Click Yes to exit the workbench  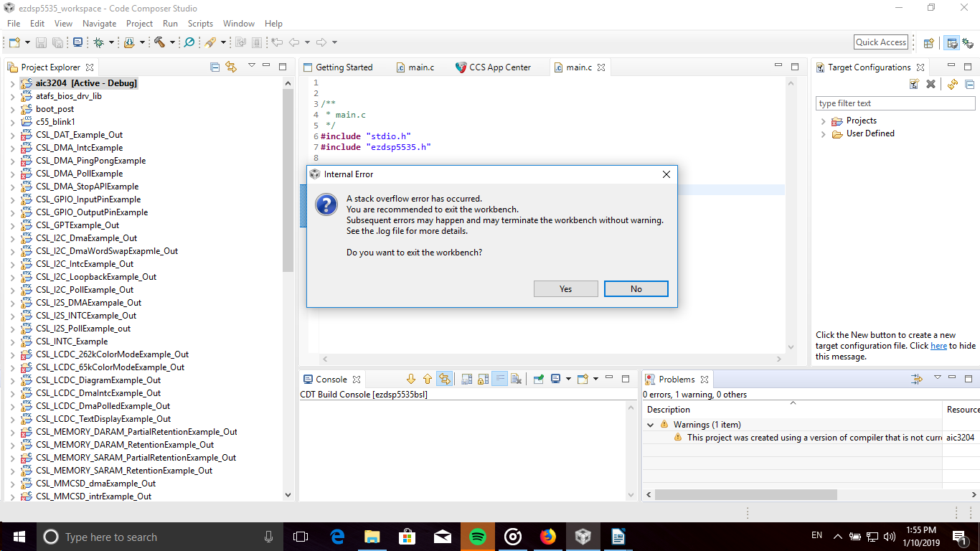(x=566, y=288)
